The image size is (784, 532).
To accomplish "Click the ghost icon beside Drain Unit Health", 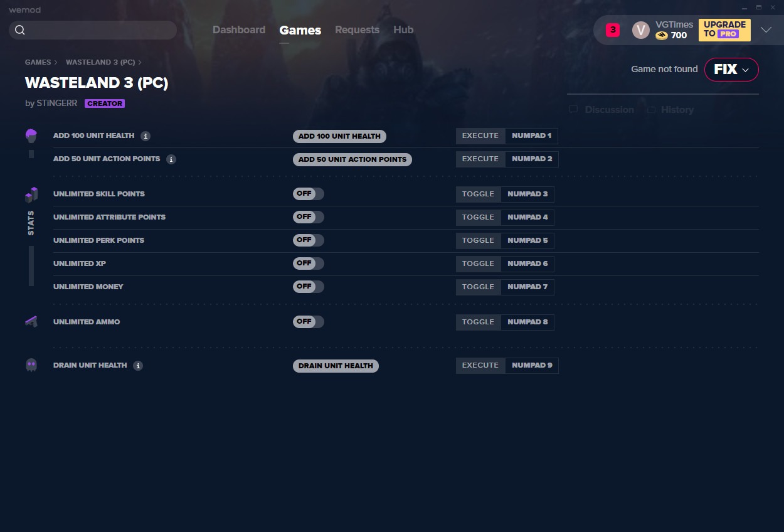I will pyautogui.click(x=31, y=364).
